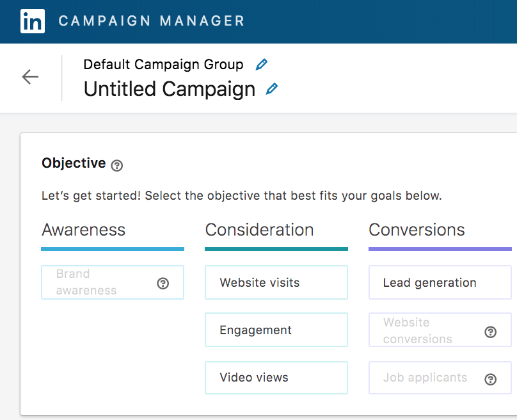The width and height of the screenshot is (517, 420).
Task: Click the LinkedIn logo icon
Action: 32,21
